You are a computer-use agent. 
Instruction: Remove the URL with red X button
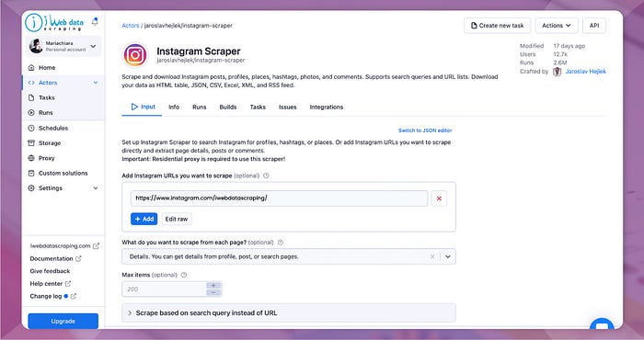point(439,198)
